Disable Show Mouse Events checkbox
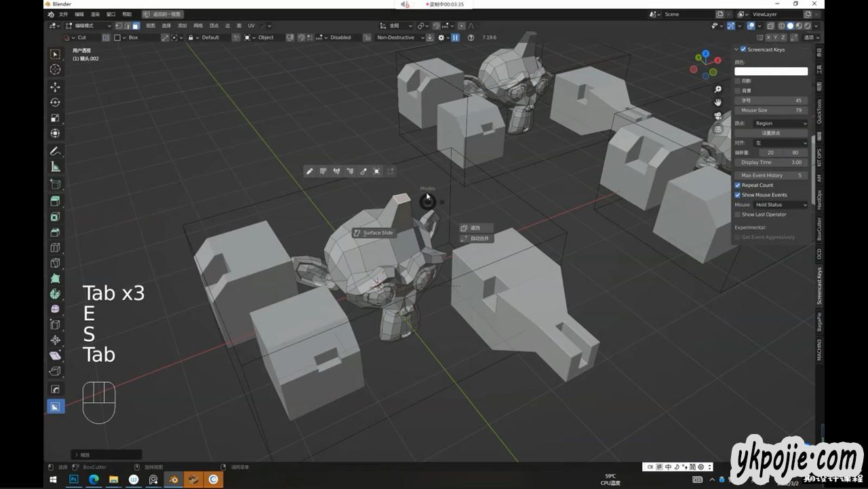The height and width of the screenshot is (489, 868). click(x=738, y=195)
